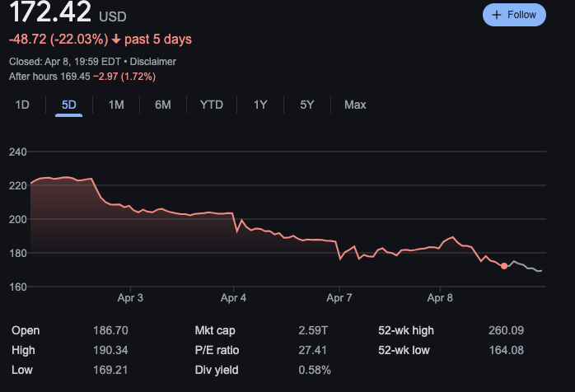Screen dimensions: 575x392
Task: Choose the Max time range
Action: 355,105
